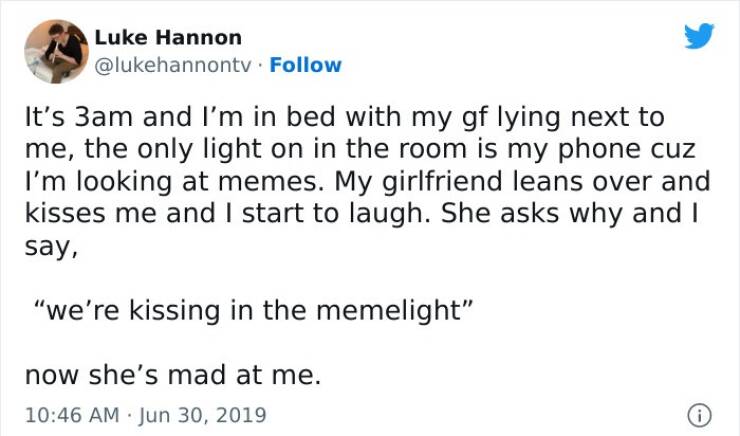740x436 pixels.
Task: Click the word "say," before the quote
Action: [x=49, y=250]
